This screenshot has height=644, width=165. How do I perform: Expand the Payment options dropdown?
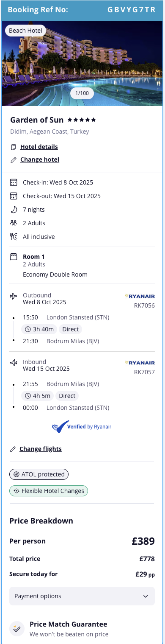tap(82, 596)
